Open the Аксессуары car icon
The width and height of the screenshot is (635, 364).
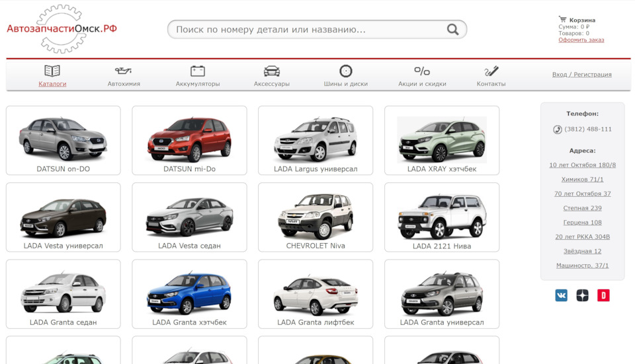(x=272, y=71)
